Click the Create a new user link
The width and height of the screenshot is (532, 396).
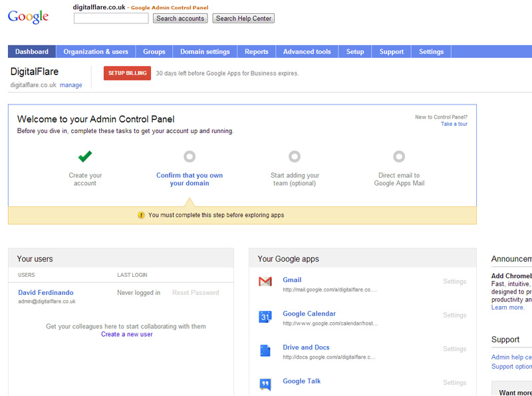[x=127, y=334]
